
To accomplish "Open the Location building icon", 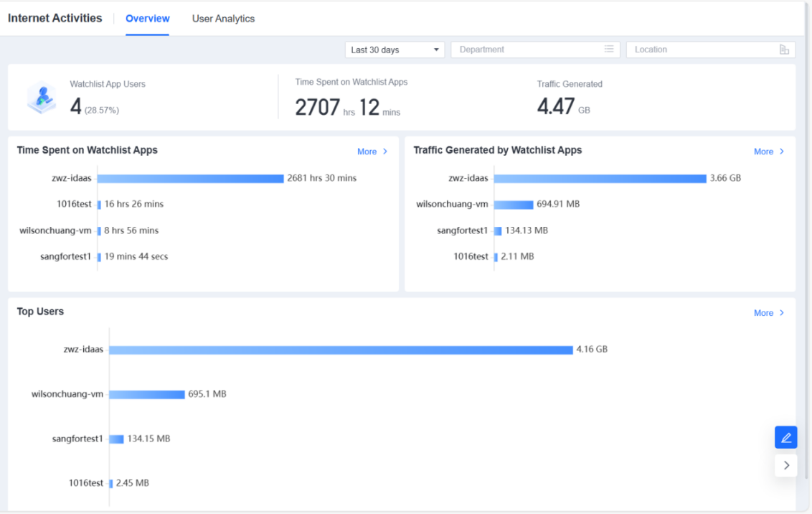I will (x=784, y=50).
